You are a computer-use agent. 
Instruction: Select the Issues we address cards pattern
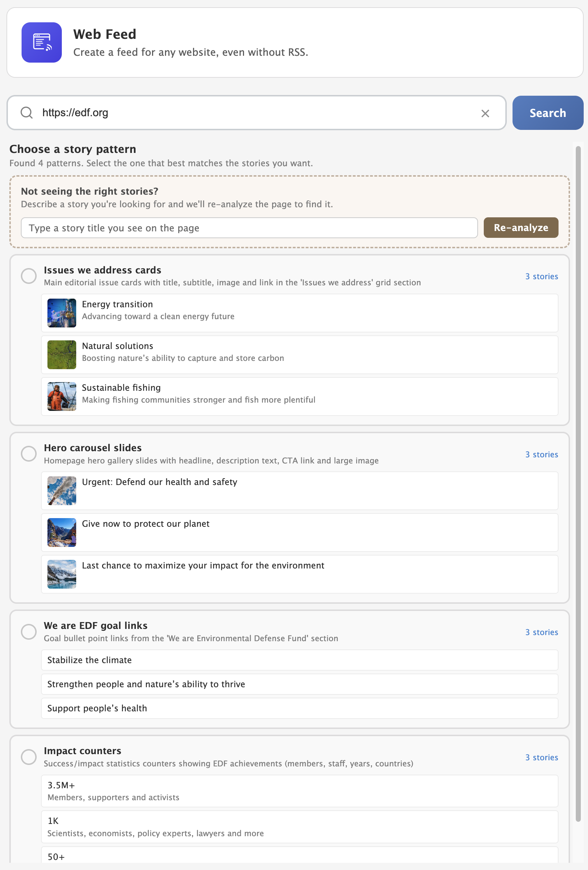pos(28,276)
